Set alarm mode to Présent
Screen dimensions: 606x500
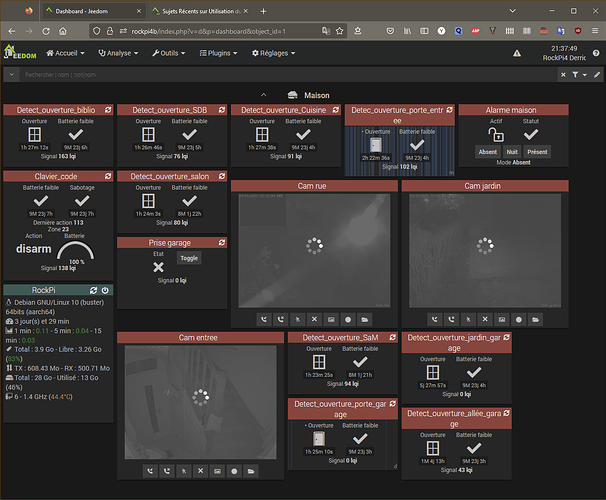(537, 152)
